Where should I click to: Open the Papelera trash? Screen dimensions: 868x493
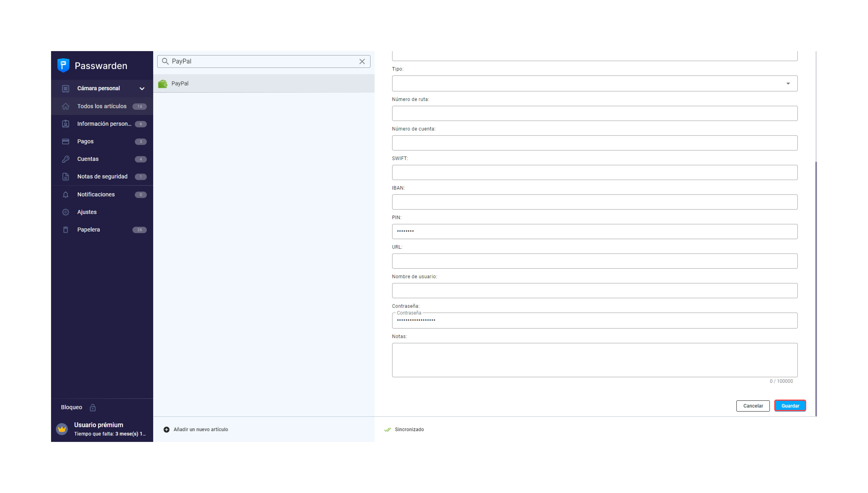(66, 230)
